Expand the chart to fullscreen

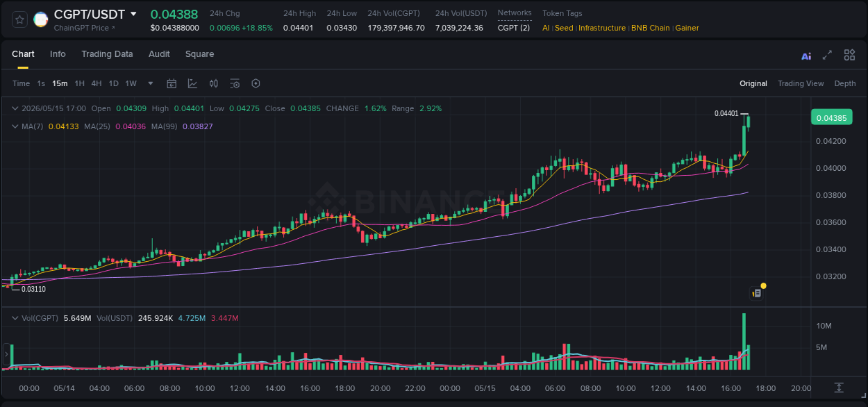point(827,55)
